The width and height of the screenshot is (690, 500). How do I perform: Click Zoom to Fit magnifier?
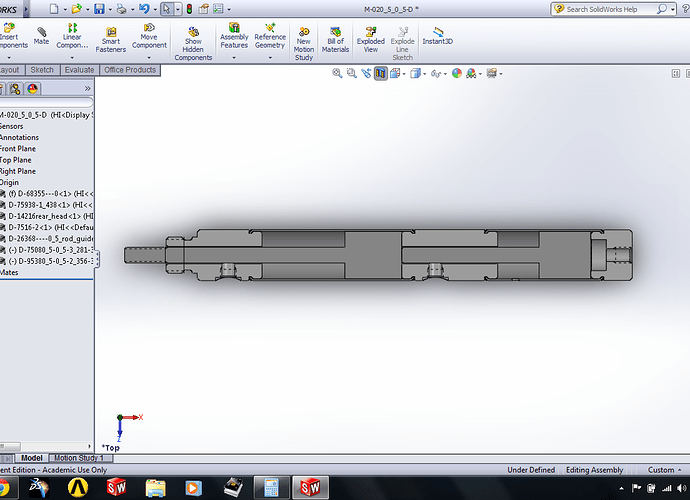pos(337,73)
